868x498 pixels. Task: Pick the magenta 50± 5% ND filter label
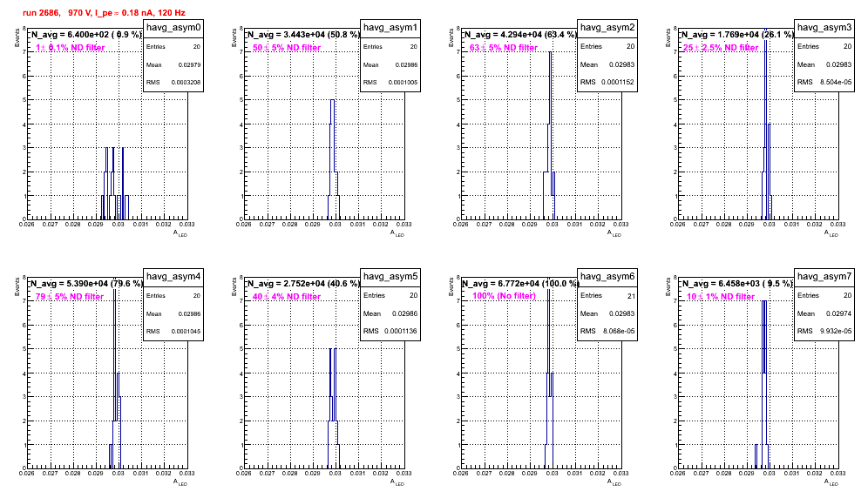287,48
